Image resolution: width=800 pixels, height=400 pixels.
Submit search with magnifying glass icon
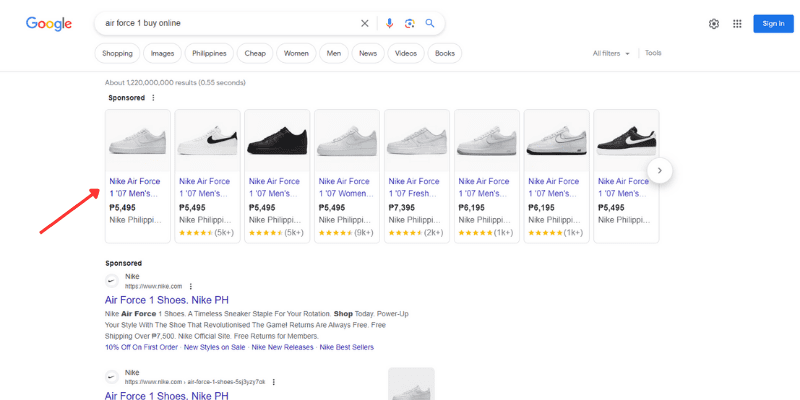tap(430, 23)
